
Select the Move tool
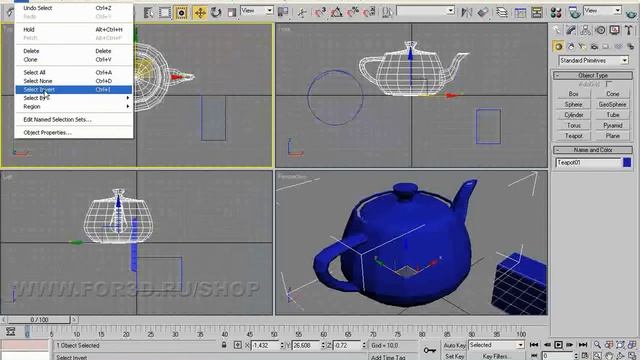(x=200, y=13)
